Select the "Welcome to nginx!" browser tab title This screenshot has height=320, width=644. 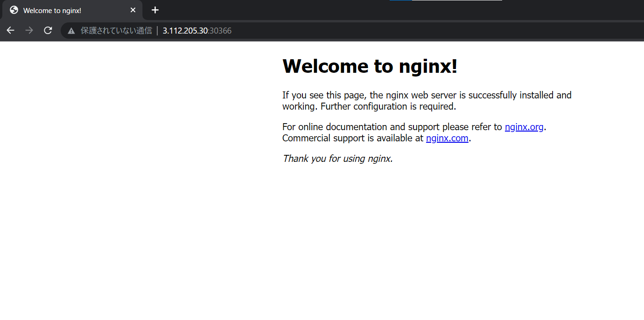52,10
